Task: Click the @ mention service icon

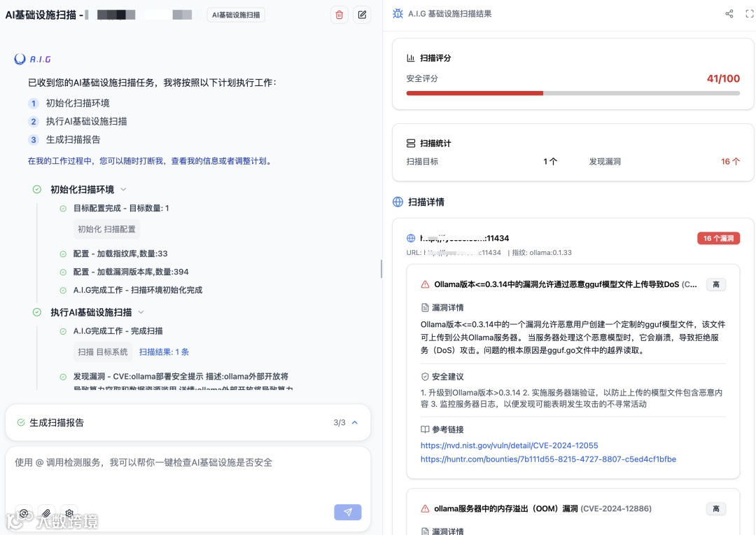Action: click(x=24, y=513)
